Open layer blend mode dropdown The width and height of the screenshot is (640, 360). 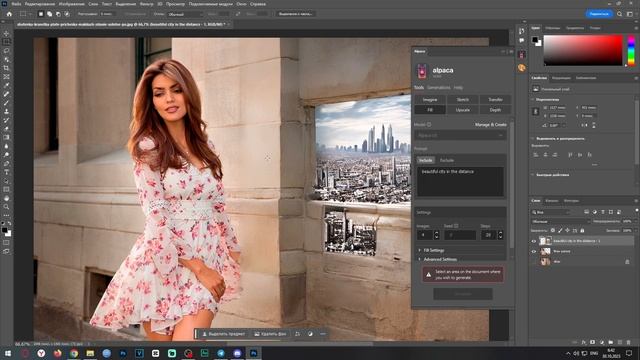click(560, 221)
